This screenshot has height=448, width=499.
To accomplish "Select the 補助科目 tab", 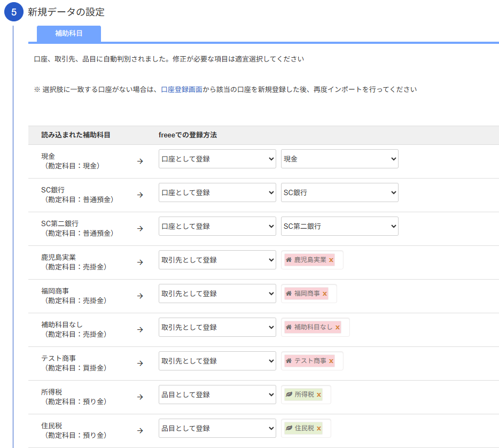I will pyautogui.click(x=69, y=33).
